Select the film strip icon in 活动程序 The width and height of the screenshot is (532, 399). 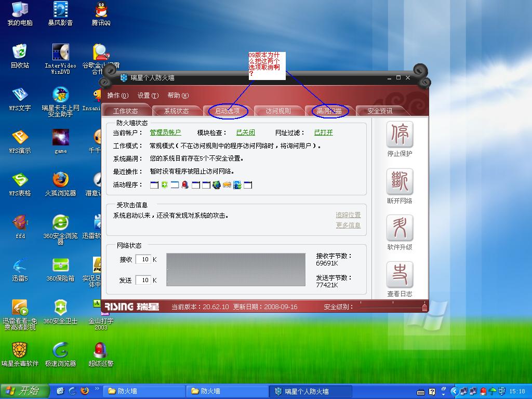[237, 185]
